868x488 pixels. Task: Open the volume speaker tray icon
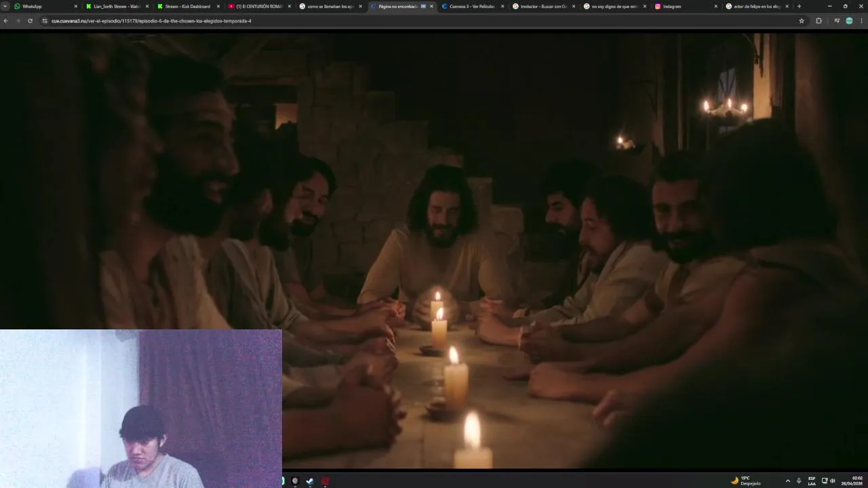pos(832,481)
